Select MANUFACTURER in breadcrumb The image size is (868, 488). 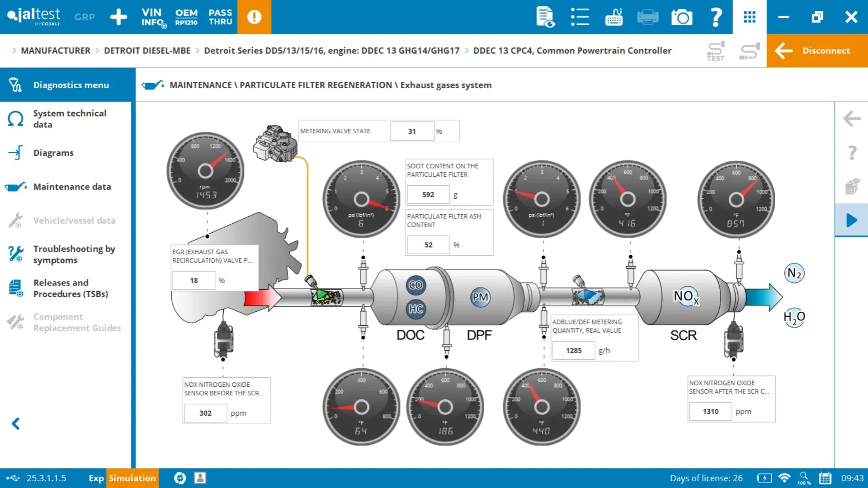(56, 51)
